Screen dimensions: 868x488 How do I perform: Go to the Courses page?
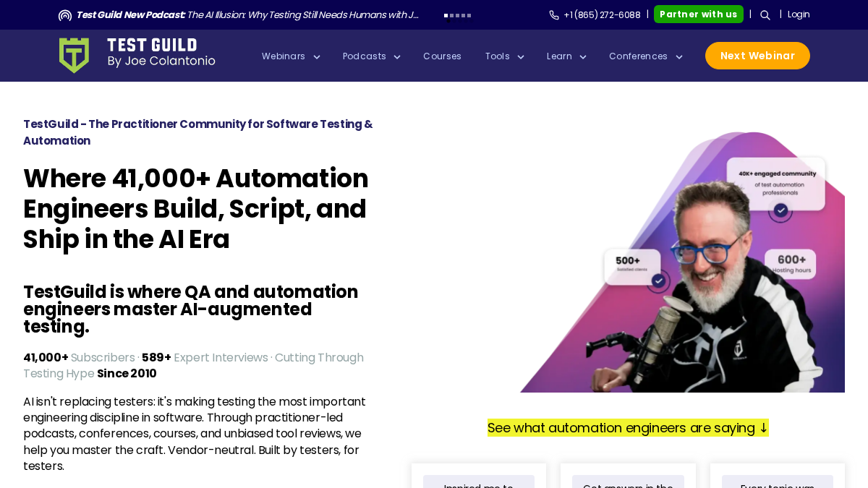point(442,56)
